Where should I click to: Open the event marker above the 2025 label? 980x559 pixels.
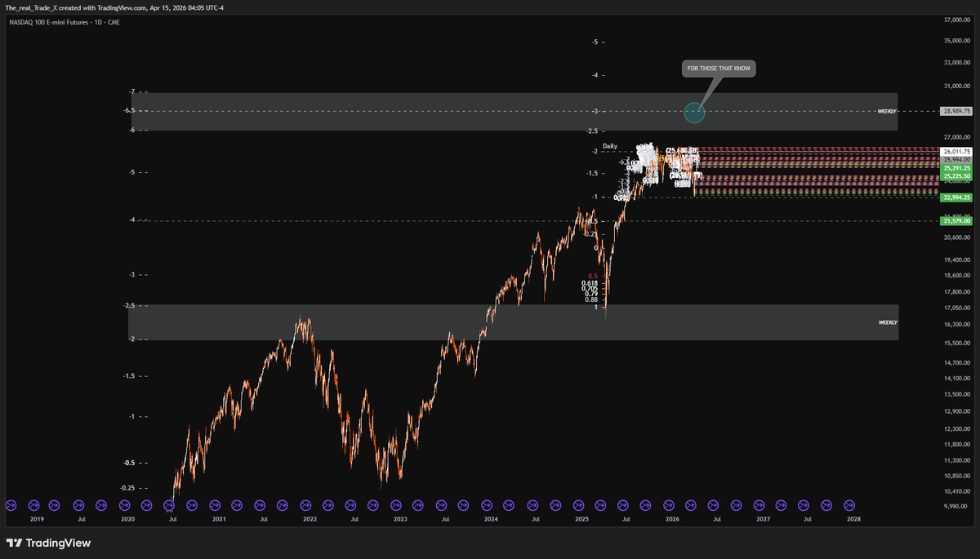pos(577,505)
